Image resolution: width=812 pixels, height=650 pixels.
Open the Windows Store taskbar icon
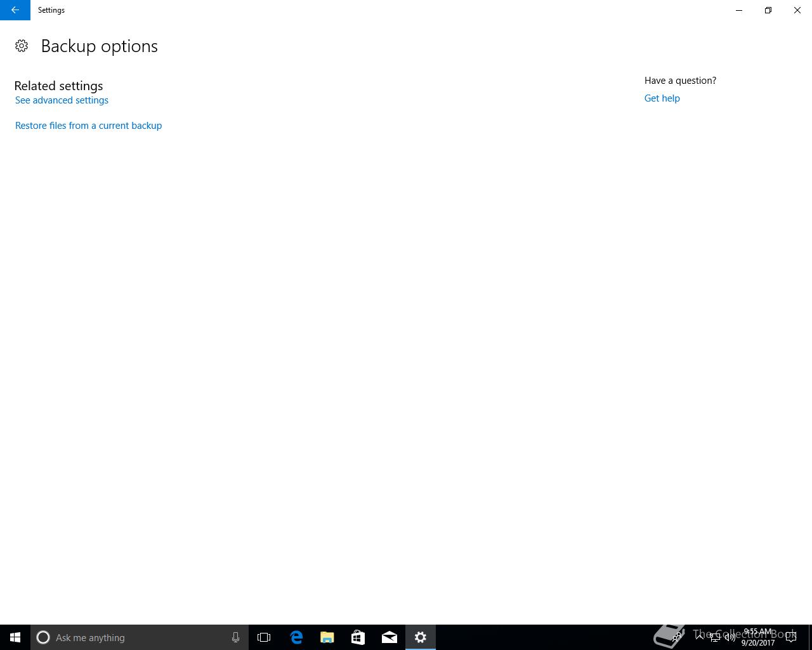pyautogui.click(x=358, y=637)
